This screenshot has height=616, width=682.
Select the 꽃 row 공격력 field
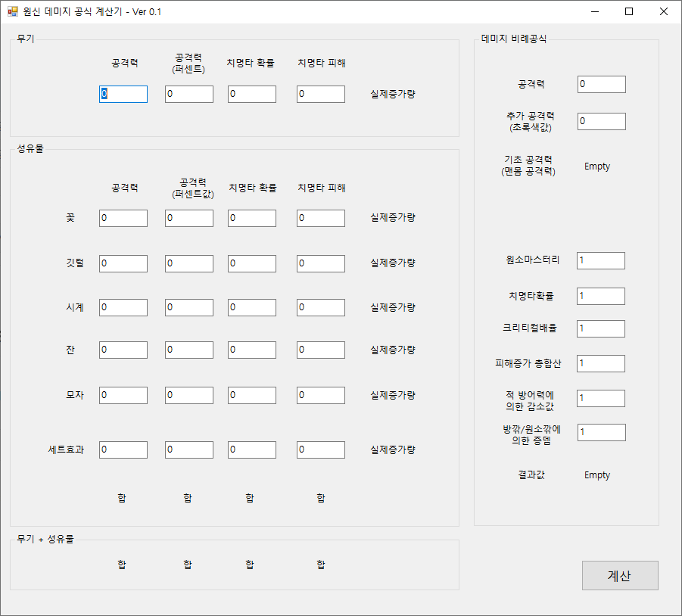pyautogui.click(x=123, y=218)
